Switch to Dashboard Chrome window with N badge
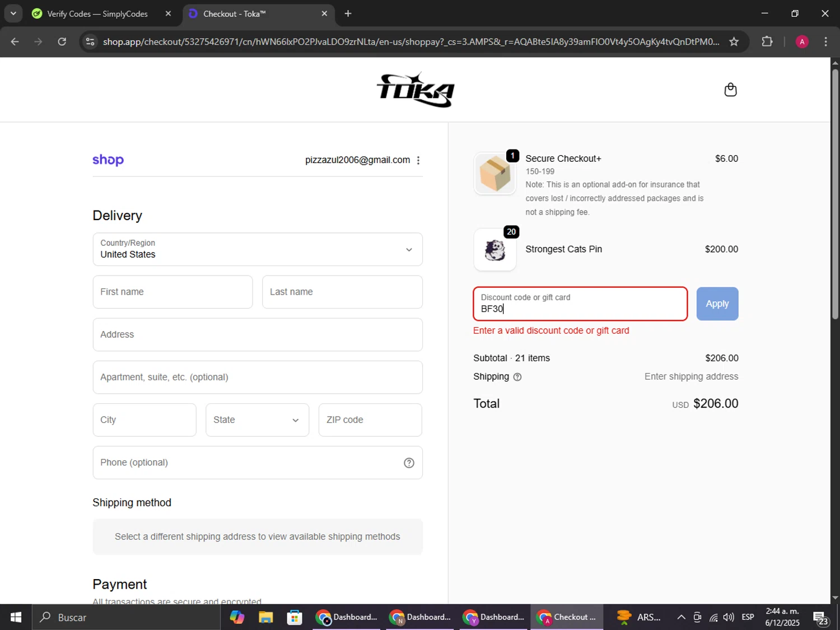The height and width of the screenshot is (630, 840). tap(420, 617)
